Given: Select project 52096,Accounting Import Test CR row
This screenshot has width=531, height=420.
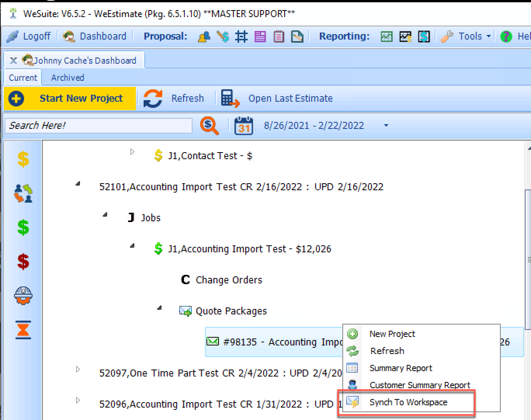Looking at the screenshot, I should click(220, 404).
